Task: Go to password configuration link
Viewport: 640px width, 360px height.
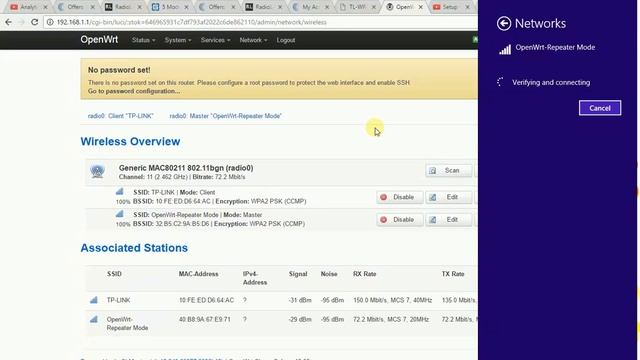Action: (133, 91)
